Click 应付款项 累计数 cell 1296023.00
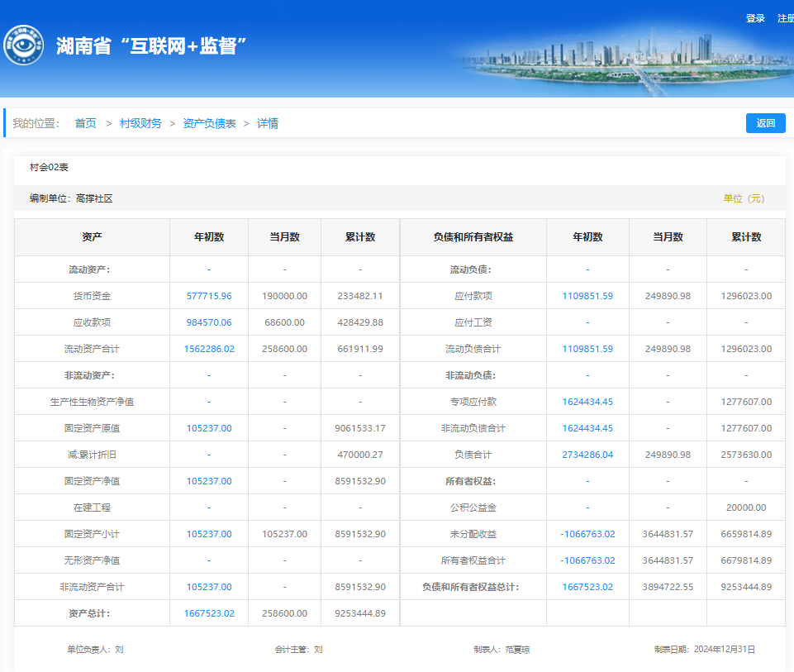Viewport: 794px width, 672px height. point(746,296)
